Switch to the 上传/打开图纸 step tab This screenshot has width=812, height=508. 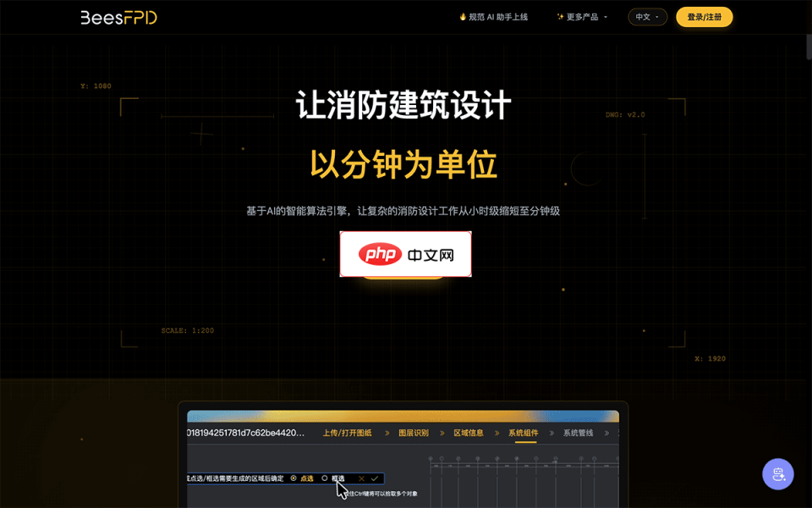tap(348, 433)
